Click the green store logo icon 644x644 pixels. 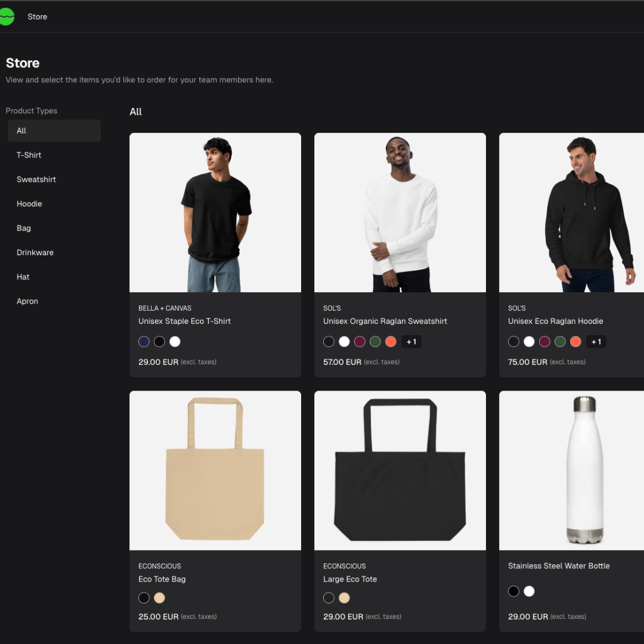click(x=8, y=17)
